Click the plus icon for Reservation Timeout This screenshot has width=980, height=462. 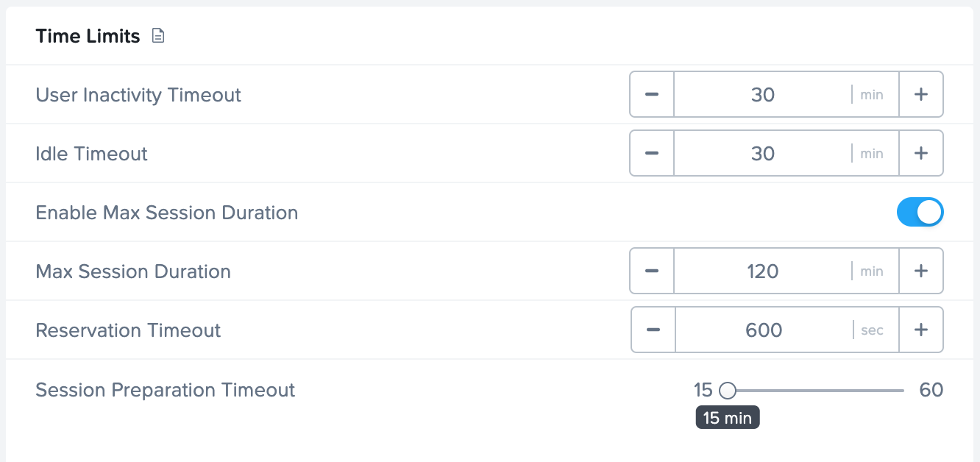921,330
